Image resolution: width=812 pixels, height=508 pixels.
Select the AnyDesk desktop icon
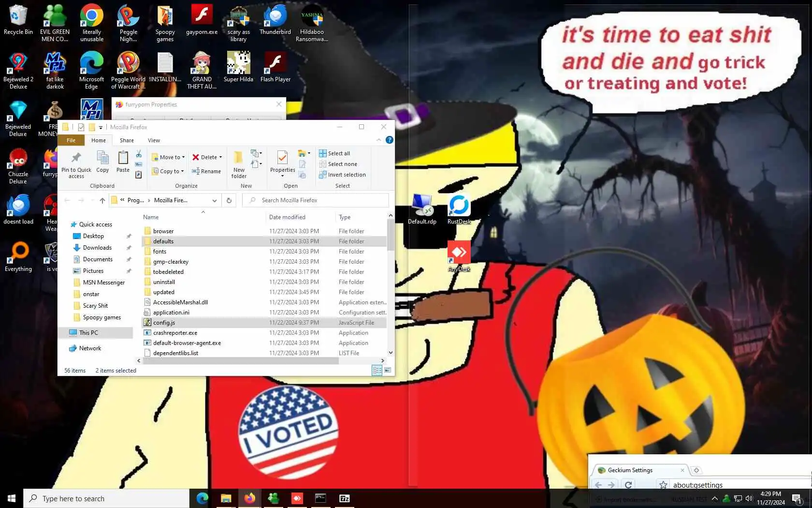[x=459, y=256]
